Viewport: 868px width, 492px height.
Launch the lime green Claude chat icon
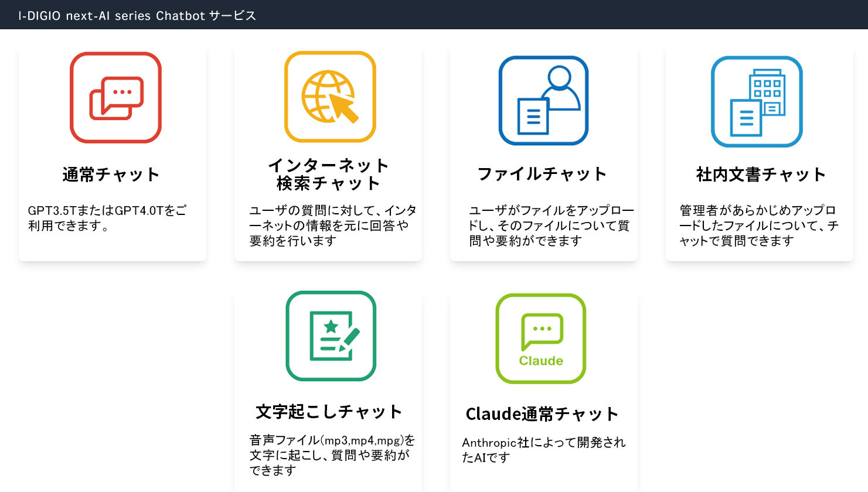click(540, 339)
